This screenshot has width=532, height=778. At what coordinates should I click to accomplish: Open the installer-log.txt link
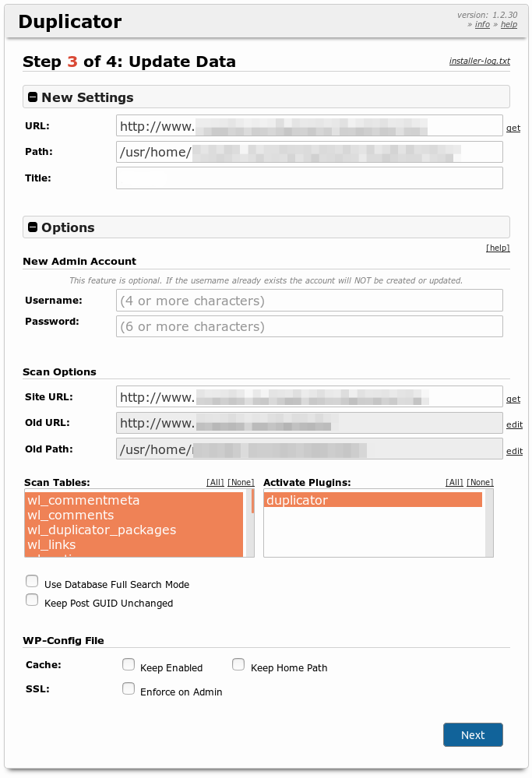click(479, 61)
